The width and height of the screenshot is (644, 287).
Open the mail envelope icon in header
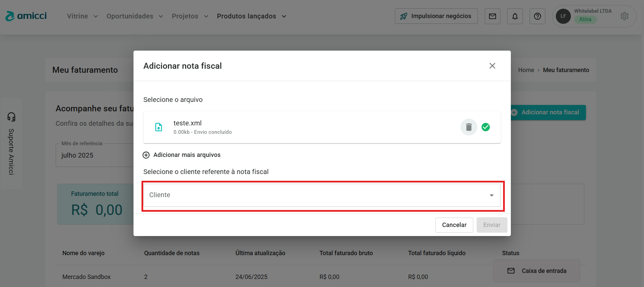click(x=492, y=16)
